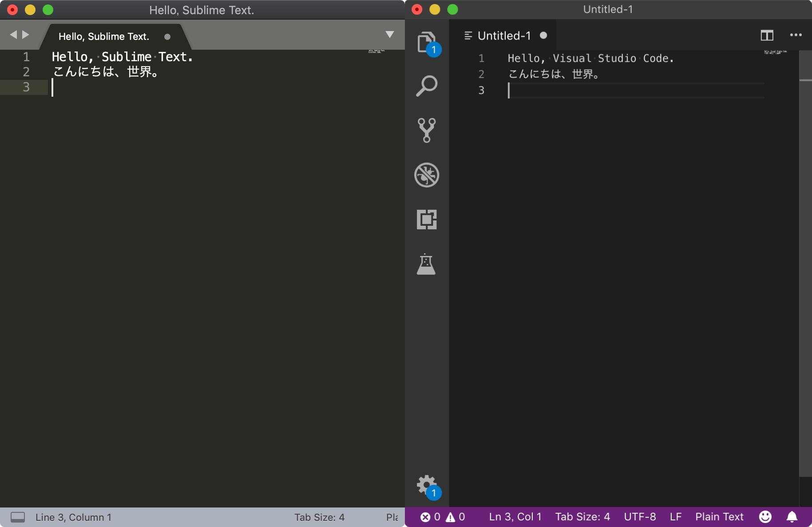Viewport: 812px width, 527px height.
Task: Change the Plain Text language mode in VS Code
Action: coord(719,517)
